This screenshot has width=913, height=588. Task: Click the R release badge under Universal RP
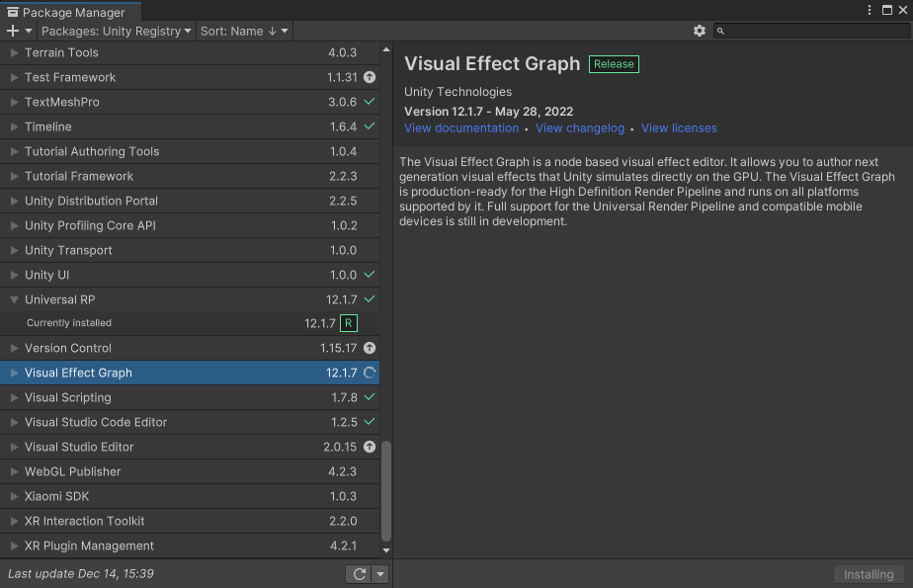point(349,323)
